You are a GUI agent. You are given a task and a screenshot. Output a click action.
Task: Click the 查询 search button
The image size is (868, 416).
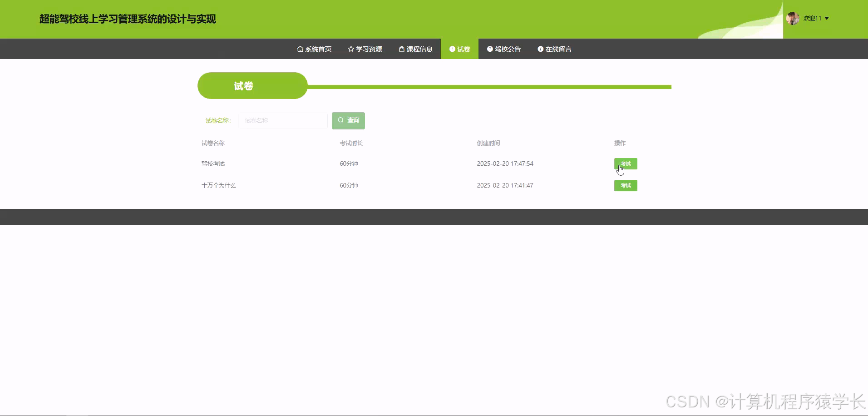click(348, 121)
